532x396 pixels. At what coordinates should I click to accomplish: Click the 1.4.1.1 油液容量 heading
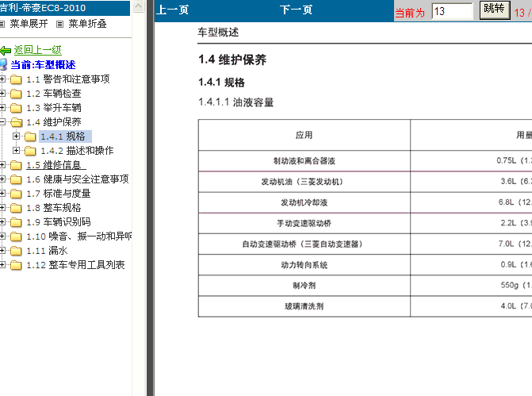point(236,102)
